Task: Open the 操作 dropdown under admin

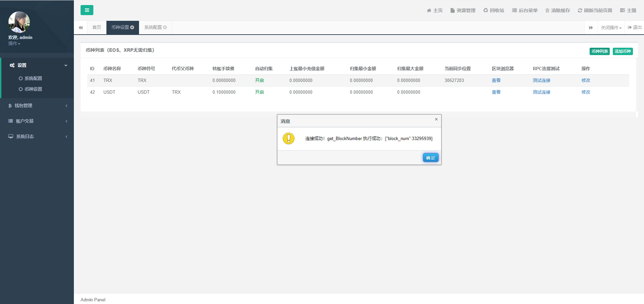Action: coord(14,44)
